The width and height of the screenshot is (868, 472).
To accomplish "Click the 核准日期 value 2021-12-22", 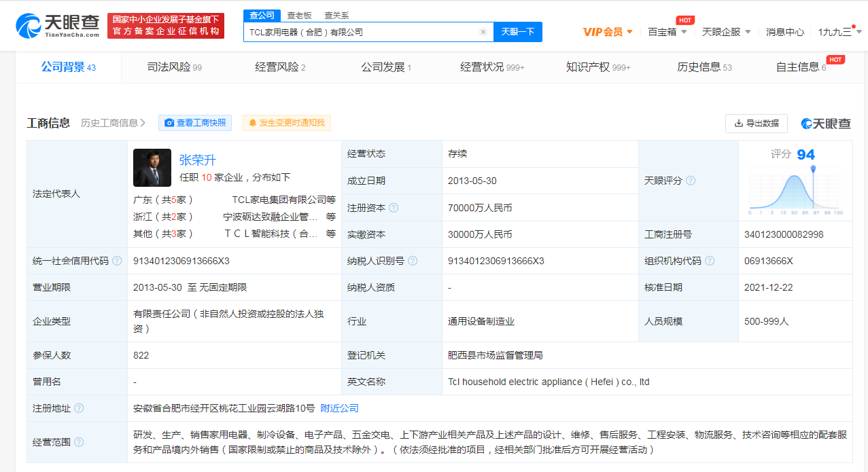I will [x=767, y=287].
